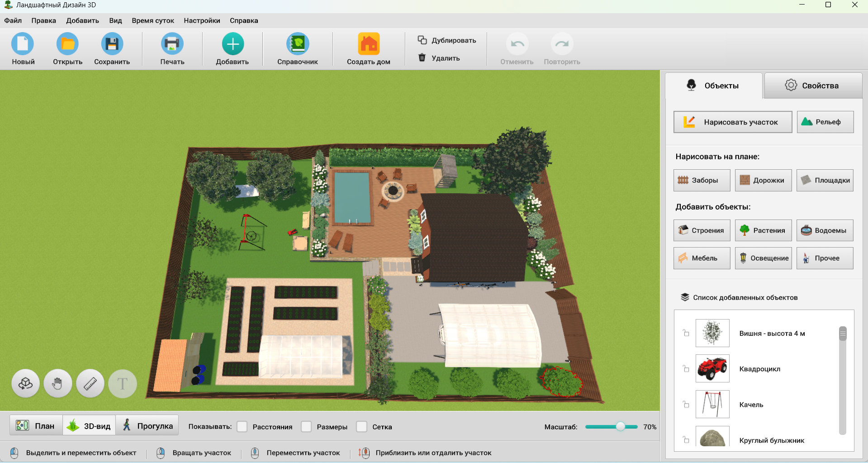Open the Настройки menu
Screen dimensions: 868x463
[x=202, y=20]
